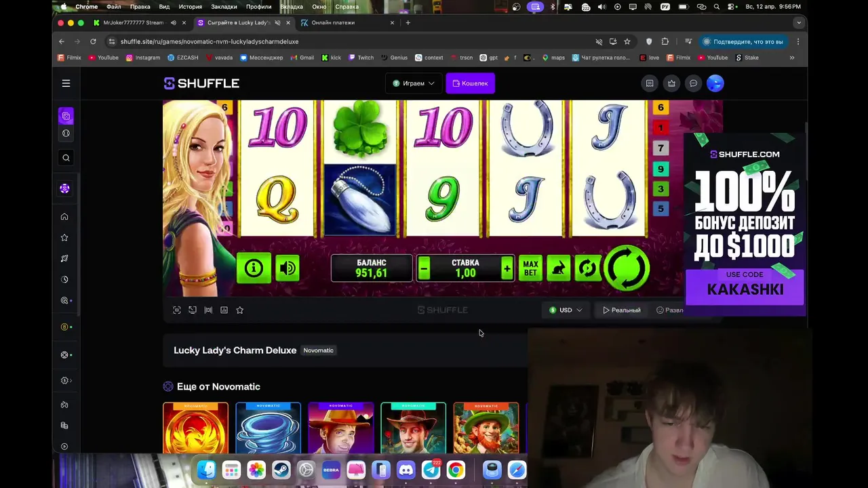Add game to favorites star below slot

[239, 310]
